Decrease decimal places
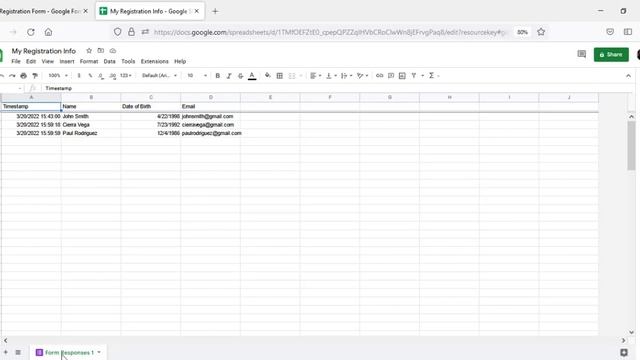Screen dimensions: 640x360 (101, 76)
